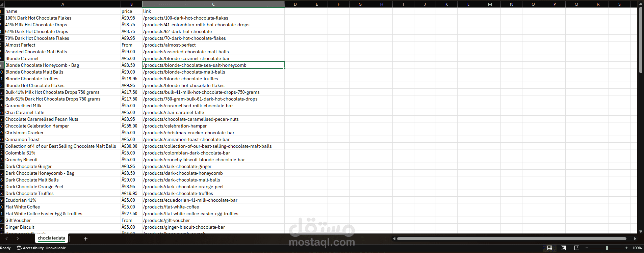The width and height of the screenshot is (644, 253).
Task: Open the Accessibility checker icon
Action: [x=19, y=248]
